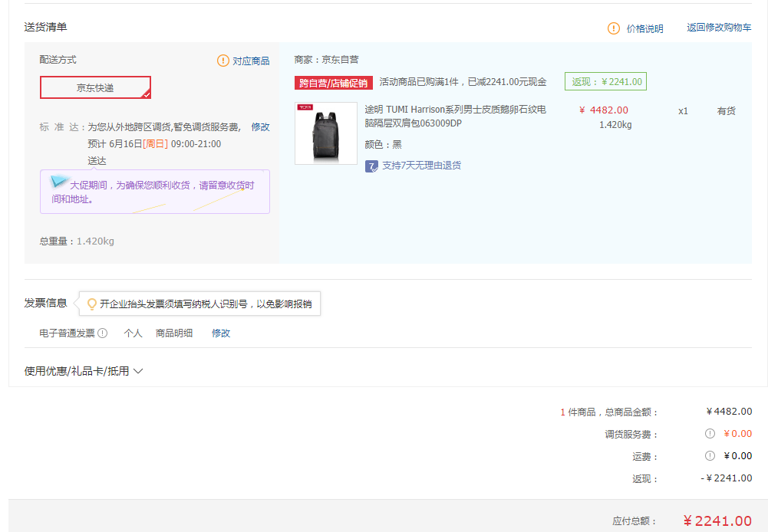Click the 商品明细 text
The image size is (768, 532).
pos(174,333)
